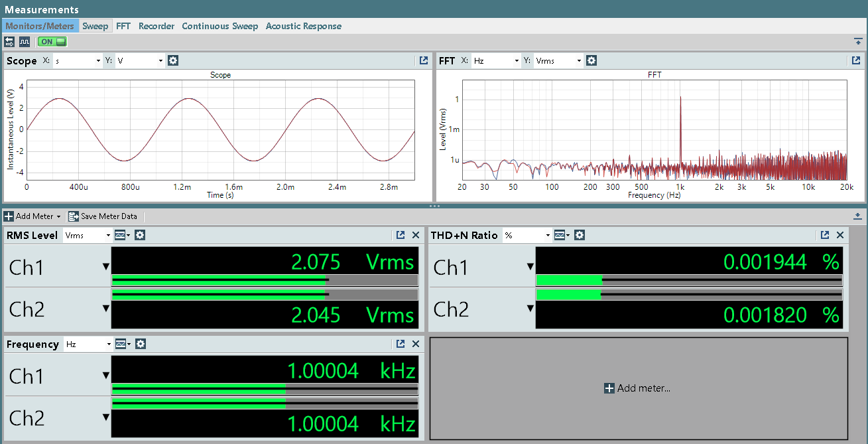
Task: Switch to the Recorder tab
Action: pyautogui.click(x=156, y=26)
